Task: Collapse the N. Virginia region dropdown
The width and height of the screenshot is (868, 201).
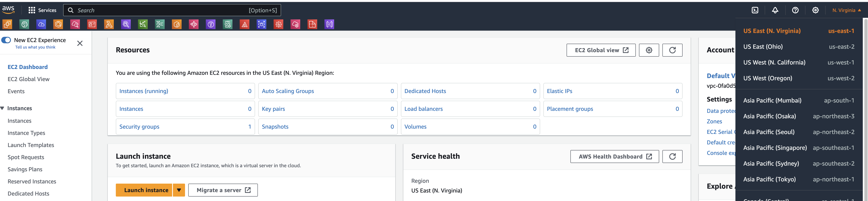Action: click(x=846, y=10)
